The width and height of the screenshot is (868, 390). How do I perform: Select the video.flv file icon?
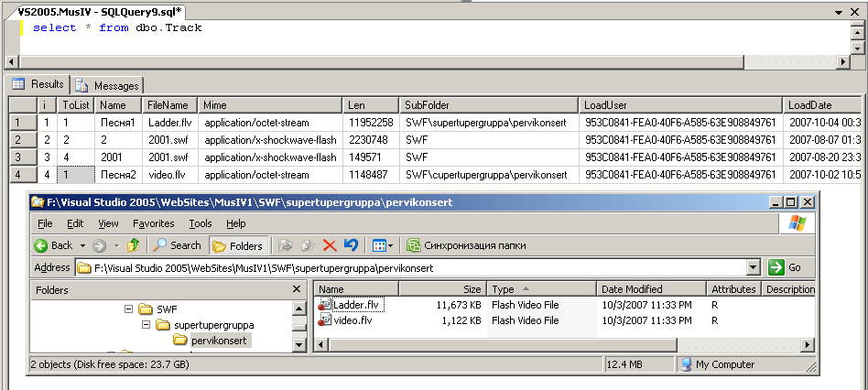pyautogui.click(x=324, y=320)
